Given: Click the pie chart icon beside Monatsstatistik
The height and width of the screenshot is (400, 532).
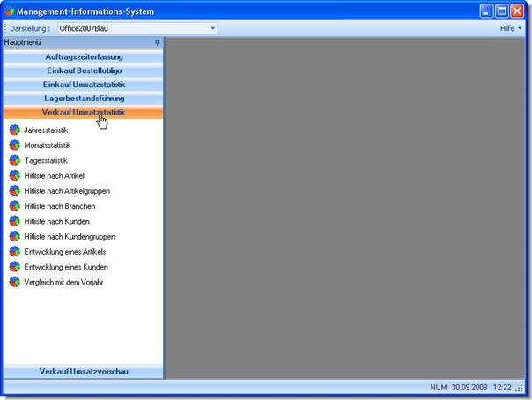Looking at the screenshot, I should pos(15,145).
